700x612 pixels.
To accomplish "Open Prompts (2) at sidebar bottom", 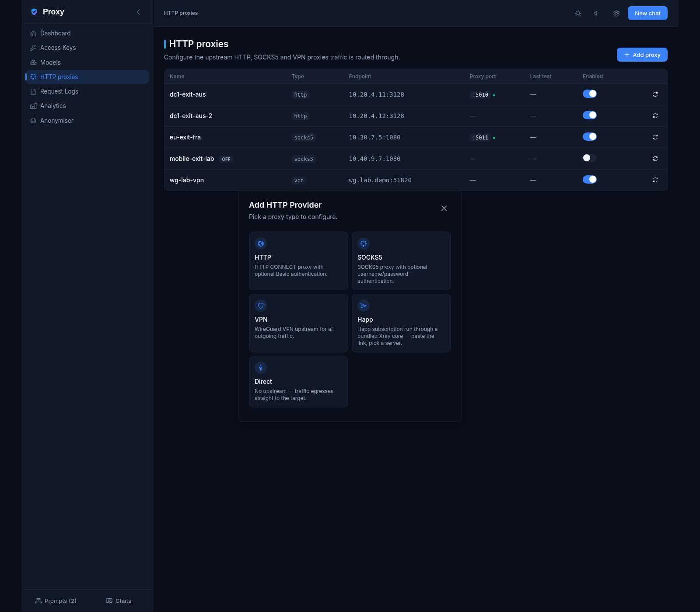I will click(x=56, y=601).
